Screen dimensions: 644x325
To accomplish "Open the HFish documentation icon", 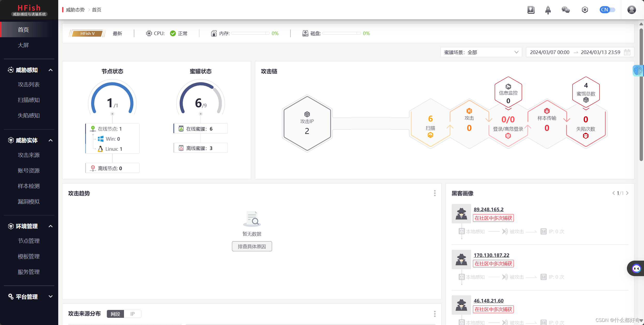I will pyautogui.click(x=531, y=10).
